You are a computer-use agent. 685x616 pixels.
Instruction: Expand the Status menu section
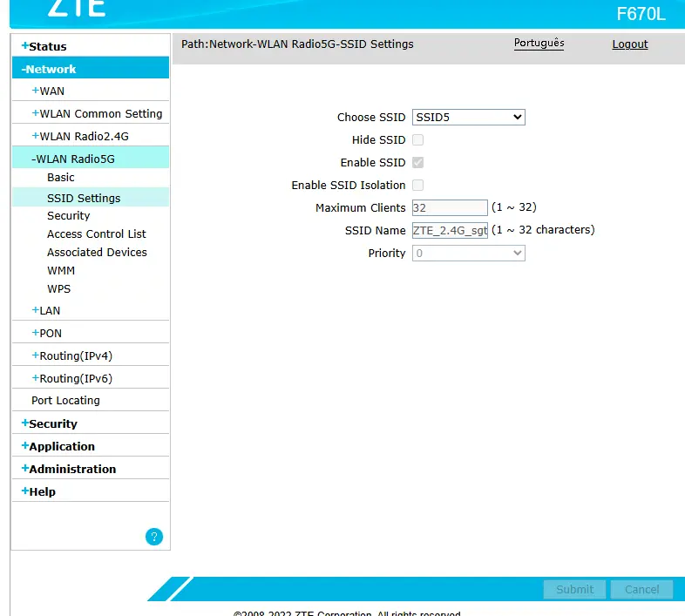(44, 46)
